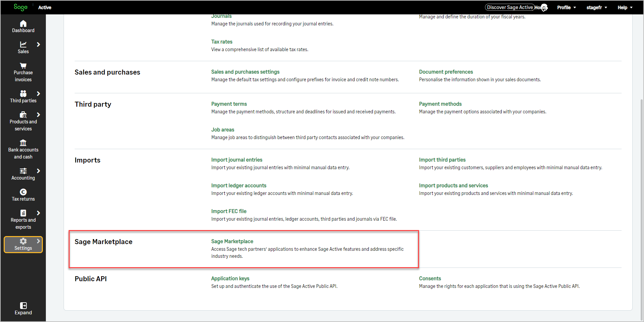Open the Consents link
This screenshot has height=322, width=644.
coord(430,279)
